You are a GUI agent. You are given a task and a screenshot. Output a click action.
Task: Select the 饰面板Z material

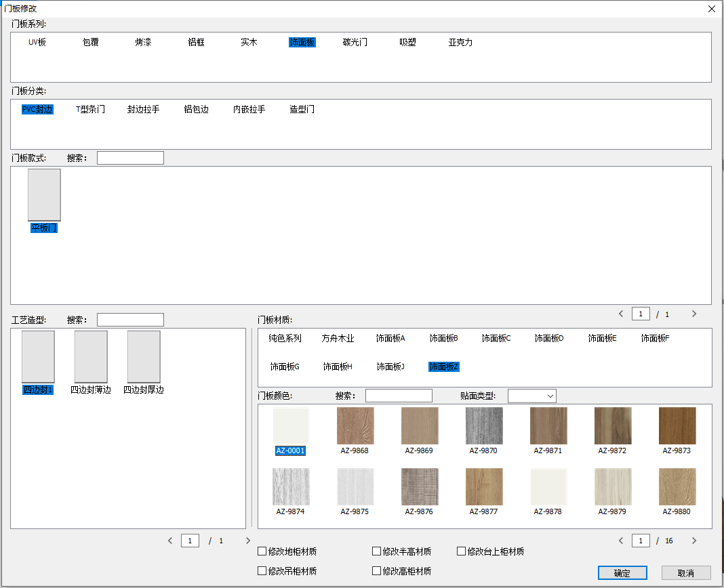(x=444, y=367)
